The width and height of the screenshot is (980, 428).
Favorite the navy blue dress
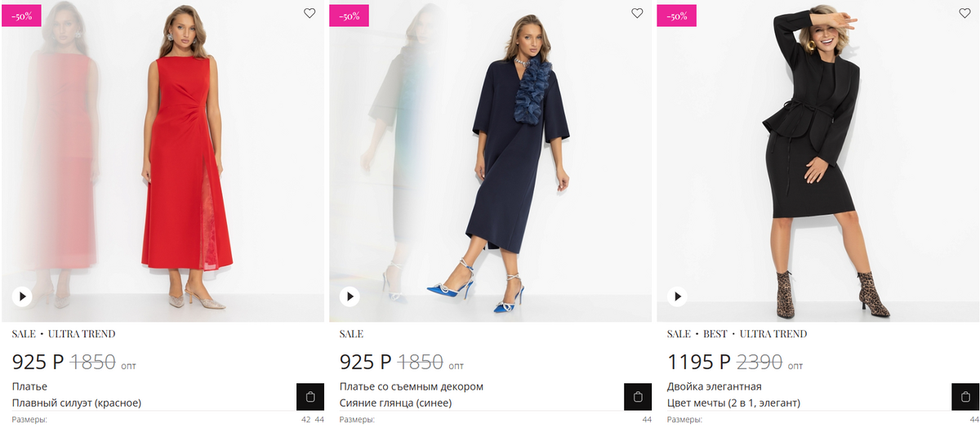click(x=638, y=13)
